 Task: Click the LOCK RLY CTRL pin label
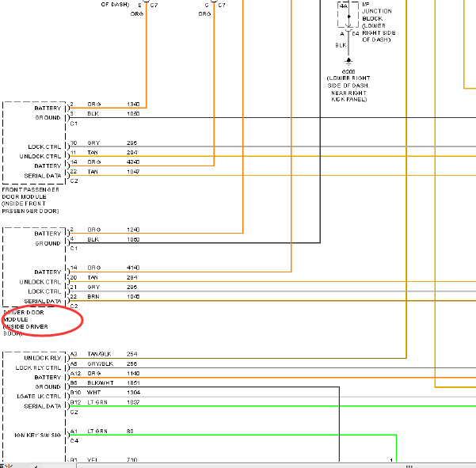click(x=38, y=368)
